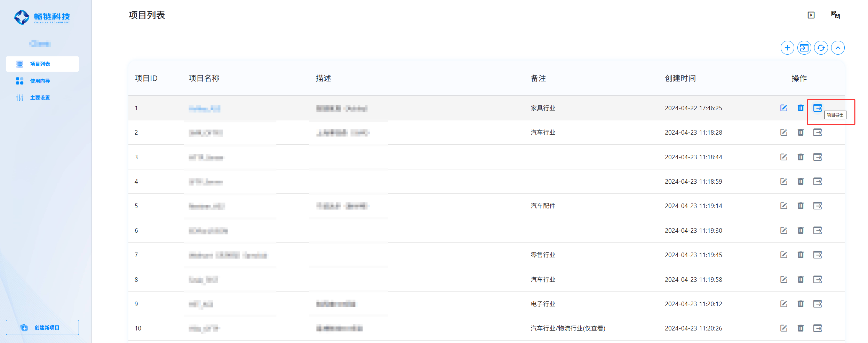Open 主要设置 in the sidebar

pyautogui.click(x=40, y=98)
